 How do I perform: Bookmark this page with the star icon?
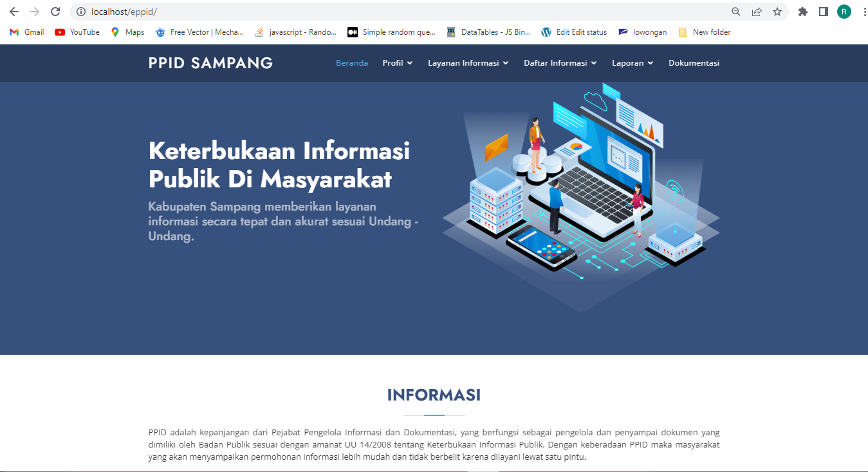777,12
